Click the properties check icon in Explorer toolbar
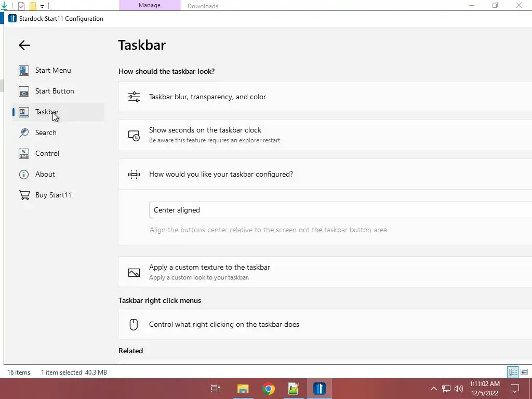532x399 pixels. point(21,6)
